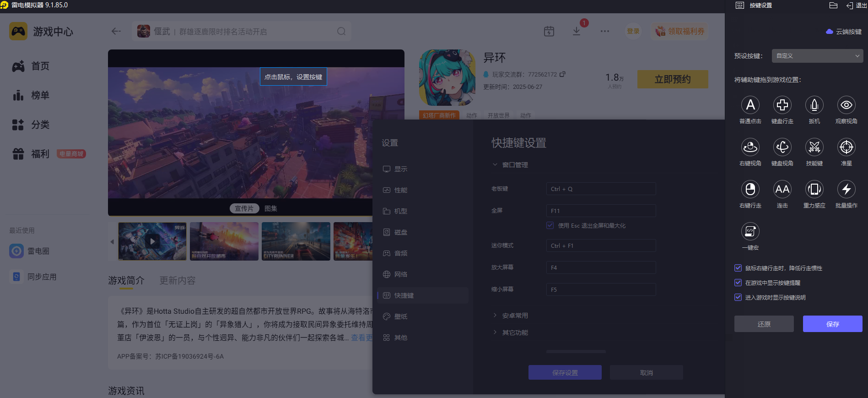
Task: Go back with the left arrow
Action: click(x=116, y=31)
